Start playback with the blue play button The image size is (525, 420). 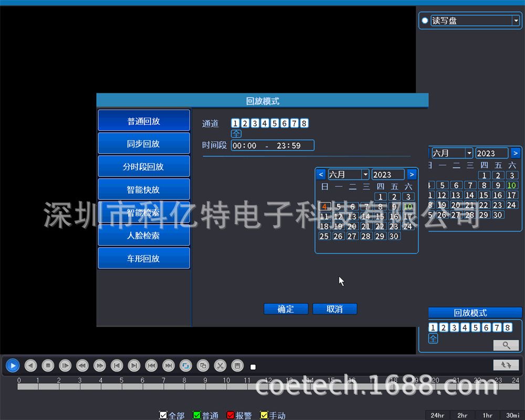[13, 365]
